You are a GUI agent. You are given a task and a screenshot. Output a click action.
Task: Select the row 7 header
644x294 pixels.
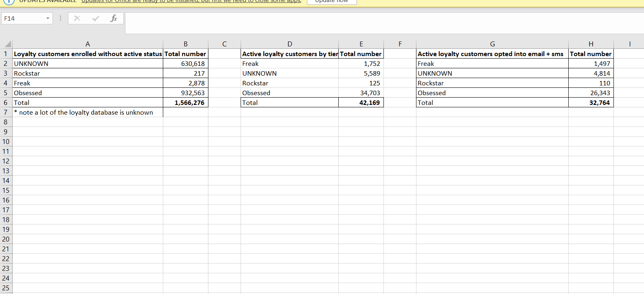(x=6, y=112)
